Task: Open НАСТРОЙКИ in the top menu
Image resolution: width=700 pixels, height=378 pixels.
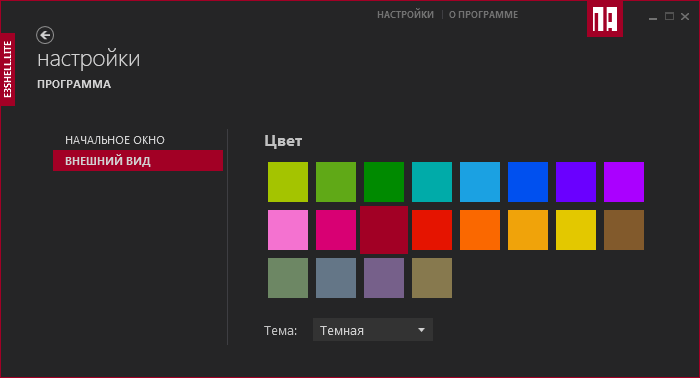Action: [405, 15]
